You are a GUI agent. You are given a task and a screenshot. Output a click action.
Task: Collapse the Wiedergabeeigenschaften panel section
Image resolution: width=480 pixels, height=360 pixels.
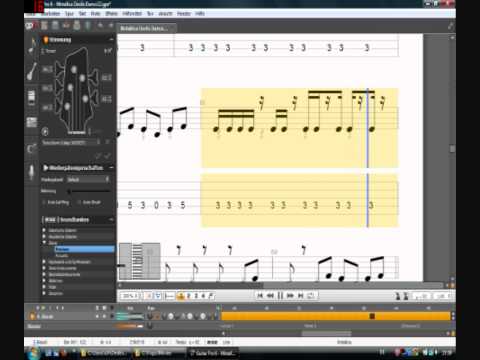point(111,168)
